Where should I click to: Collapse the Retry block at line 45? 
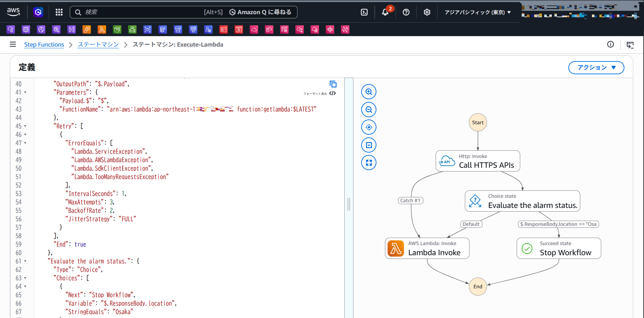(25, 126)
